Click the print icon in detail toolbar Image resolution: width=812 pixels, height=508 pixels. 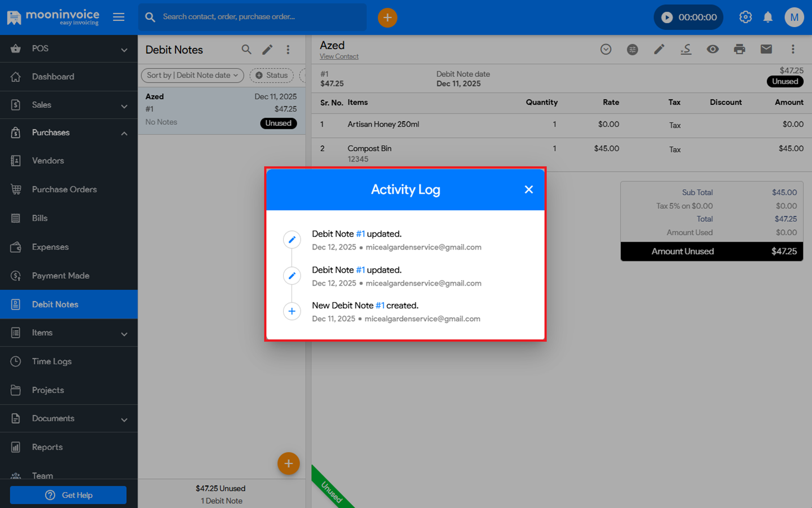click(739, 50)
